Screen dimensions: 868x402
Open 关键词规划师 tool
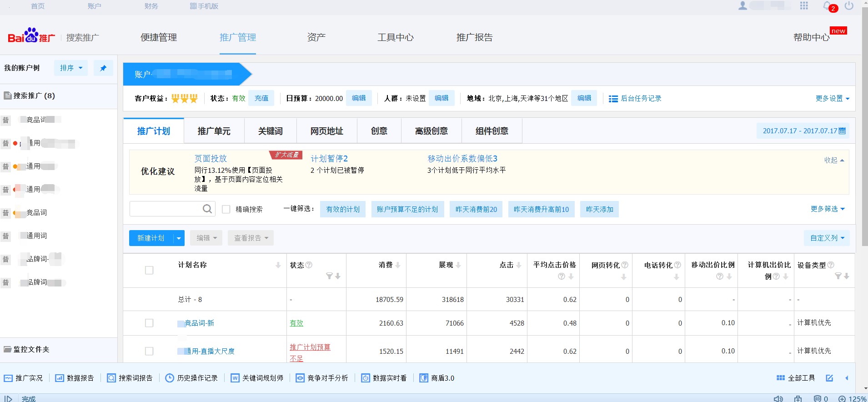pos(257,378)
